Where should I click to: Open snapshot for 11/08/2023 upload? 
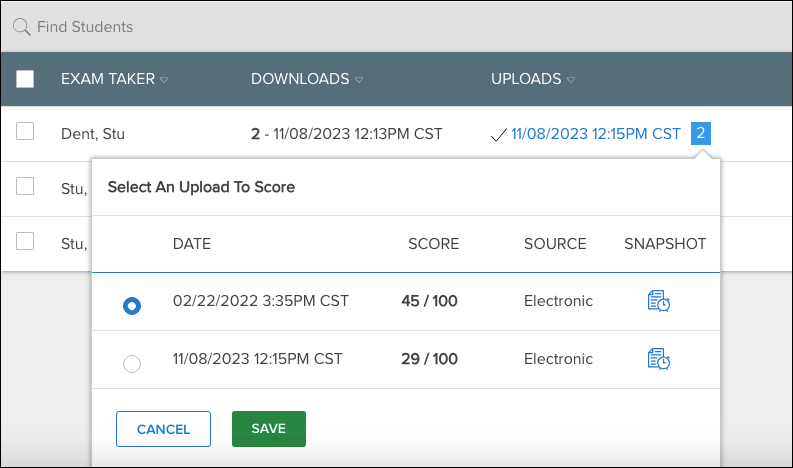click(659, 359)
